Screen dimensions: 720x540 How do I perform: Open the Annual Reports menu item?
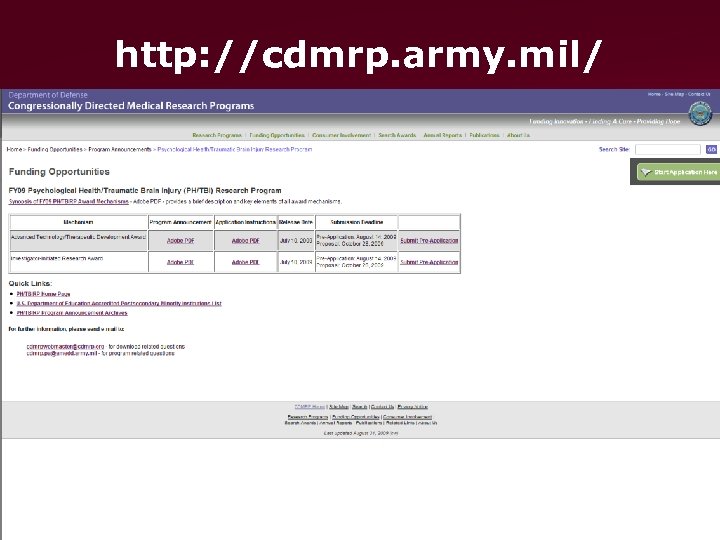tap(442, 135)
